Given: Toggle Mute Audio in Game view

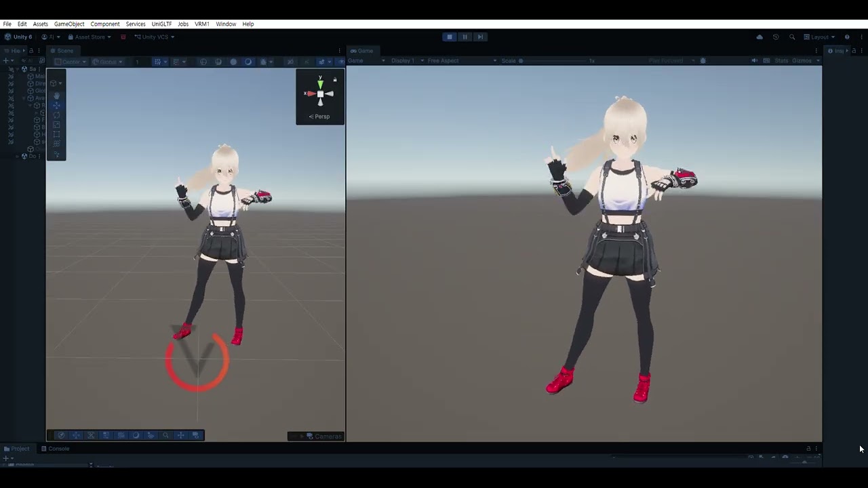Looking at the screenshot, I should pyautogui.click(x=754, y=60).
